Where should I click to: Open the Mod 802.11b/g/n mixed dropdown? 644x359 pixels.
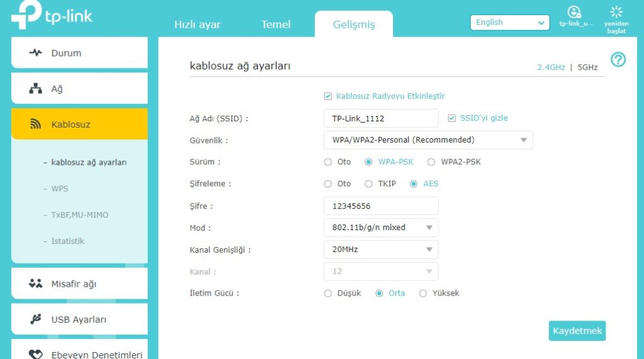[x=380, y=228]
